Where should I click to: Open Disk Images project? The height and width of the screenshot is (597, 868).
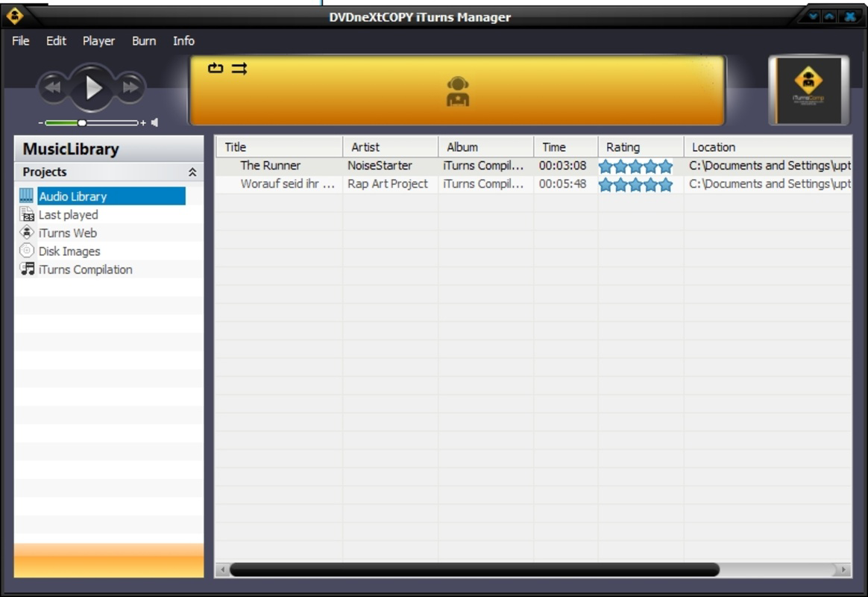(x=69, y=251)
